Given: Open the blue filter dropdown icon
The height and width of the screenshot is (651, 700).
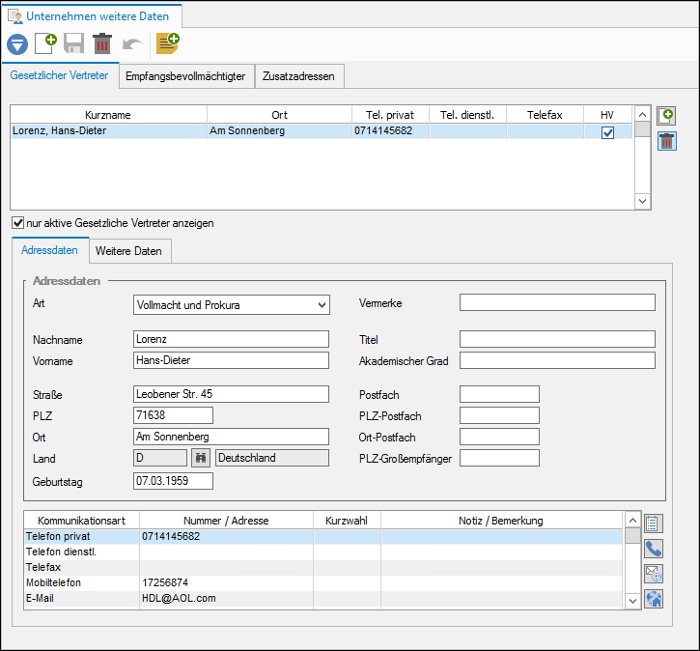Looking at the screenshot, I should [x=17, y=44].
